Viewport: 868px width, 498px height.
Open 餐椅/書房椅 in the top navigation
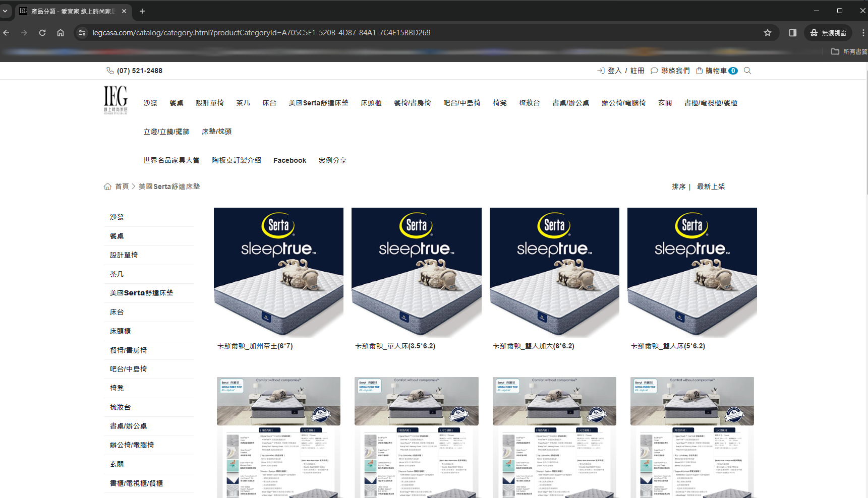pyautogui.click(x=413, y=103)
